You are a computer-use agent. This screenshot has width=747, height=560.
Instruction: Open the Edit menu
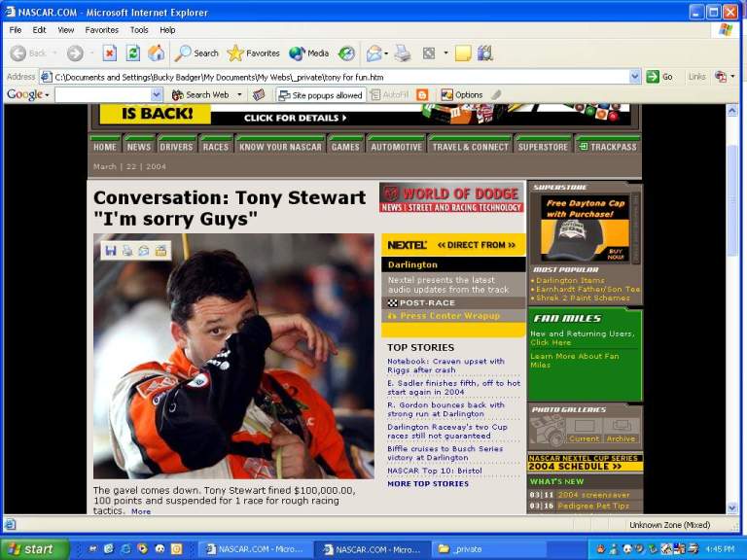click(39, 30)
